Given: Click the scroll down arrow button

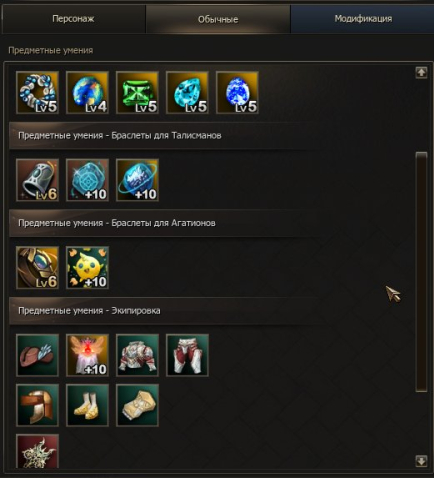Looking at the screenshot, I should tap(422, 461).
